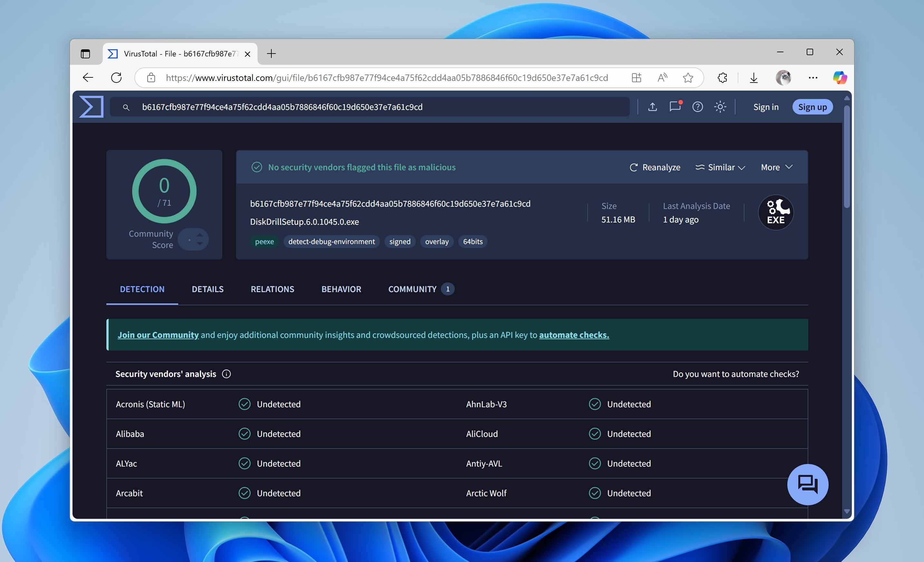Switch to the COMMUNITY tab

click(421, 289)
